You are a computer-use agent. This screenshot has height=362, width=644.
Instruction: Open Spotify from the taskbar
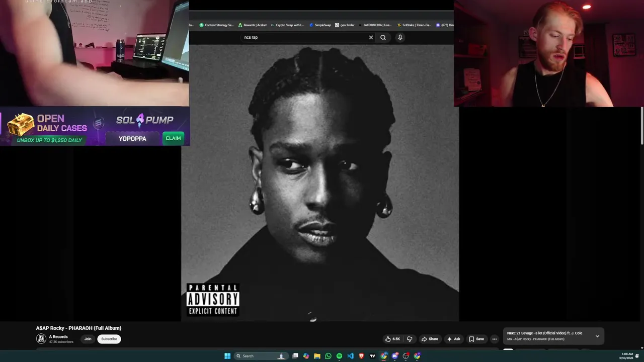click(x=339, y=356)
